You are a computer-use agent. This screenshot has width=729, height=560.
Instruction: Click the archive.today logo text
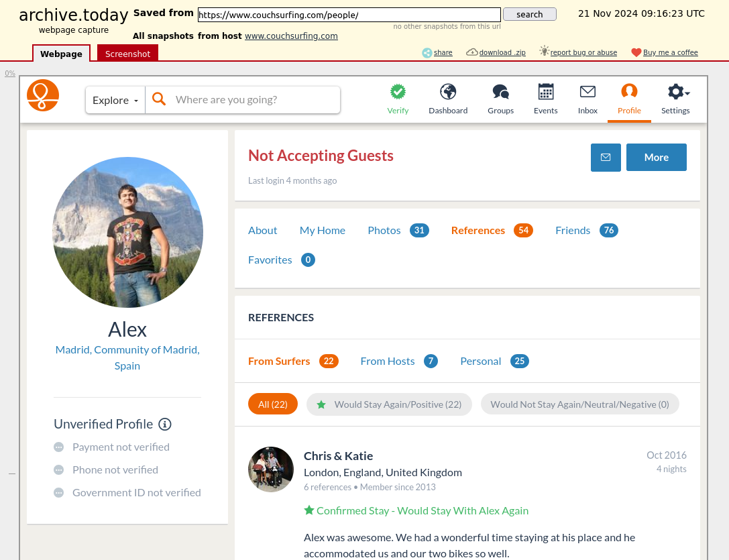(74, 15)
